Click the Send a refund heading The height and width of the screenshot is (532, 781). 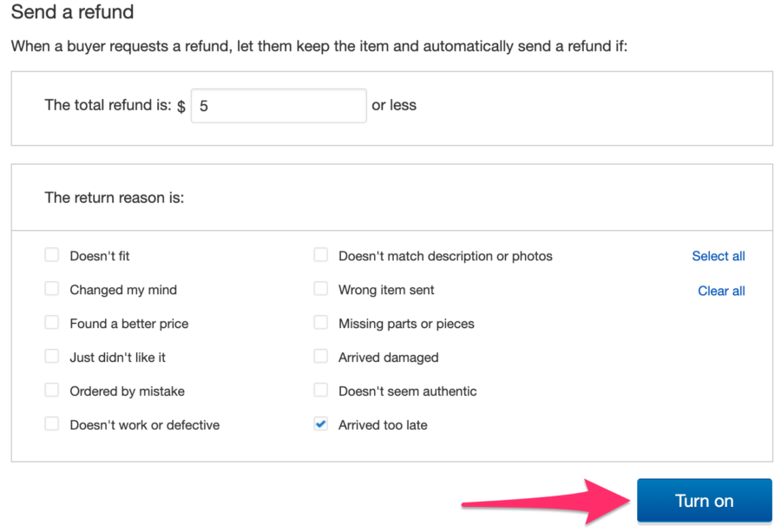click(x=72, y=12)
